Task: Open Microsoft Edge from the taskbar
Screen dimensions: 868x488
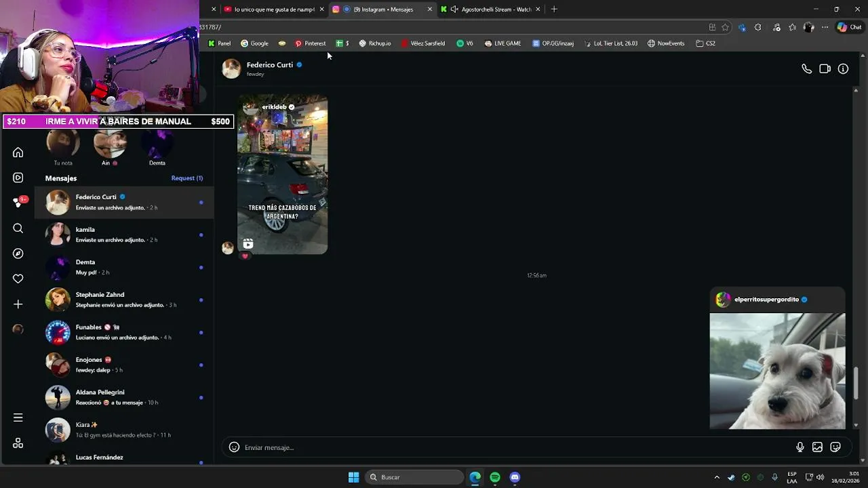Action: click(475, 477)
